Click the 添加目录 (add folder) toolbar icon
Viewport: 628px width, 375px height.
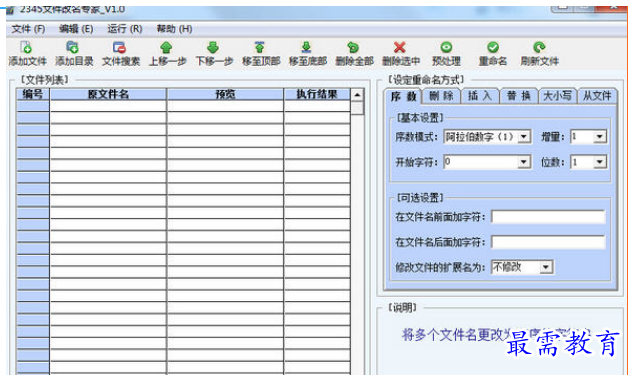(72, 47)
